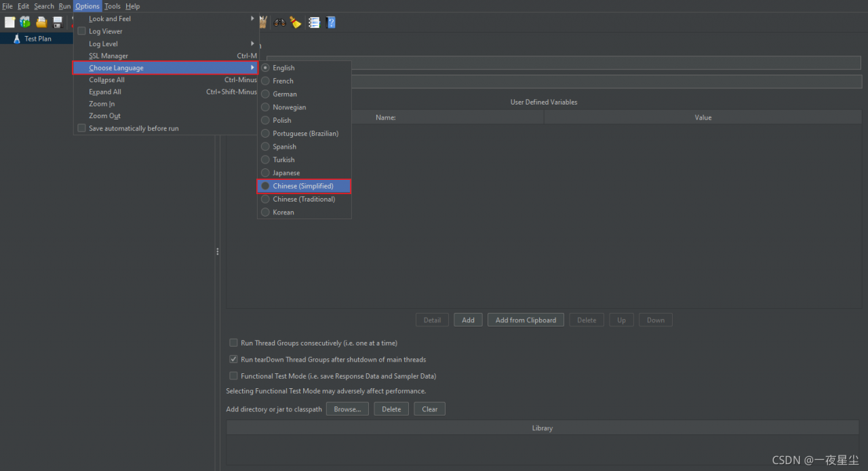Expand the Choose Language submenu
868x471 pixels.
(x=166, y=68)
